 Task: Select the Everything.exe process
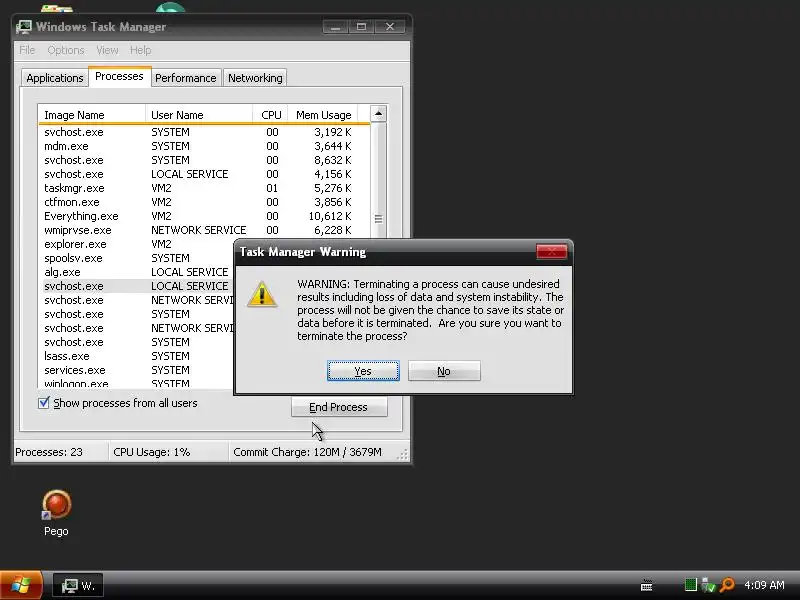pyautogui.click(x=204, y=216)
